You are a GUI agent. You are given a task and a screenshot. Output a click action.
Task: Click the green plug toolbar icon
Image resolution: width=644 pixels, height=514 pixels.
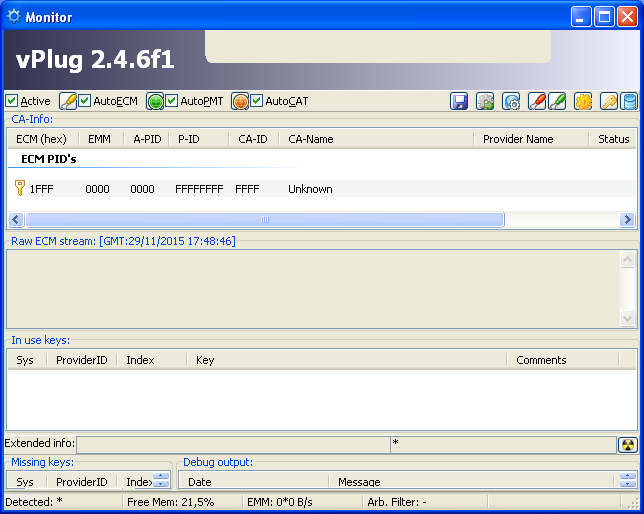557,101
